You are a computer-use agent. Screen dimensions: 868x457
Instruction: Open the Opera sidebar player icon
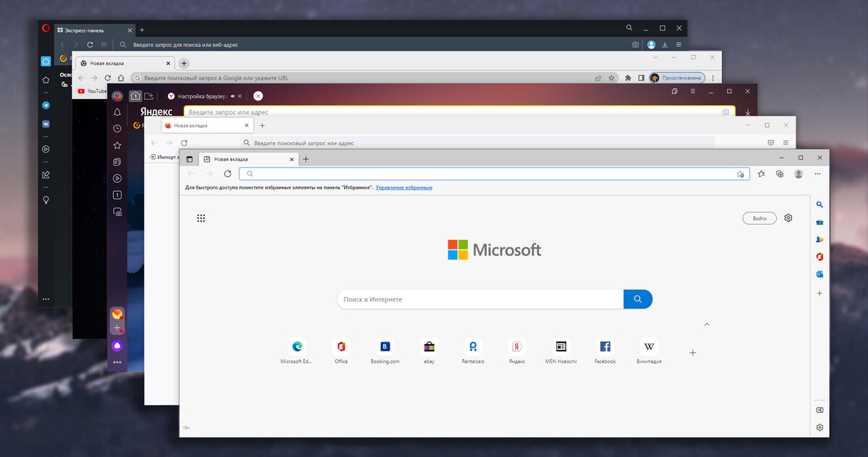[x=46, y=149]
